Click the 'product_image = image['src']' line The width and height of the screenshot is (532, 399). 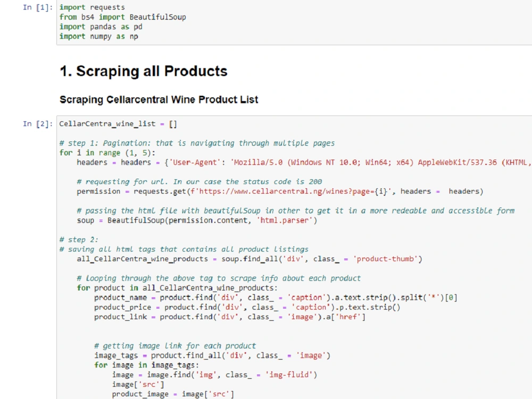173,394
